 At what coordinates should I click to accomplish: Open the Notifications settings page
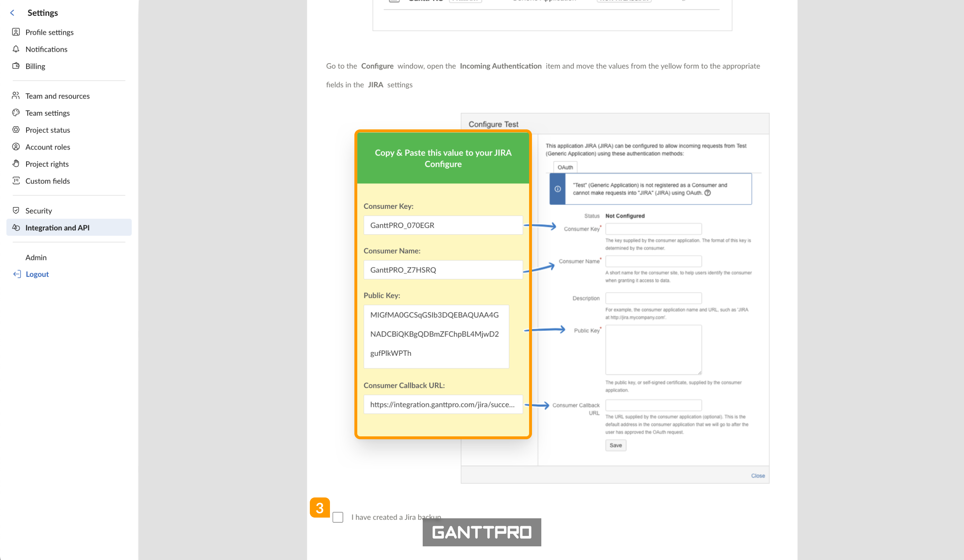click(46, 49)
